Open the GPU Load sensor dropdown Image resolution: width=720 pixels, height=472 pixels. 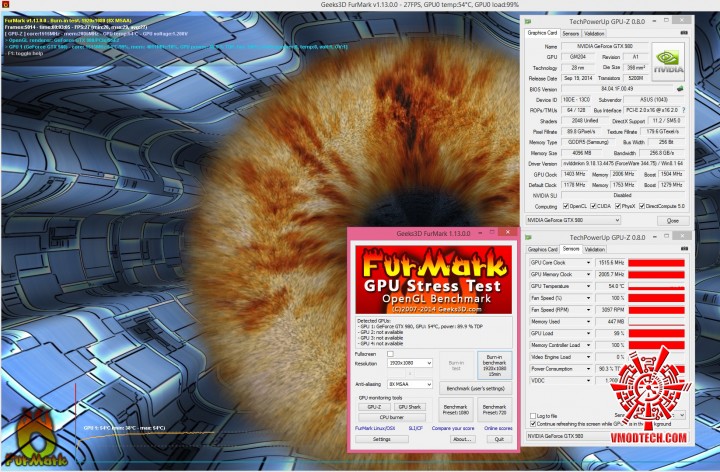588,334
